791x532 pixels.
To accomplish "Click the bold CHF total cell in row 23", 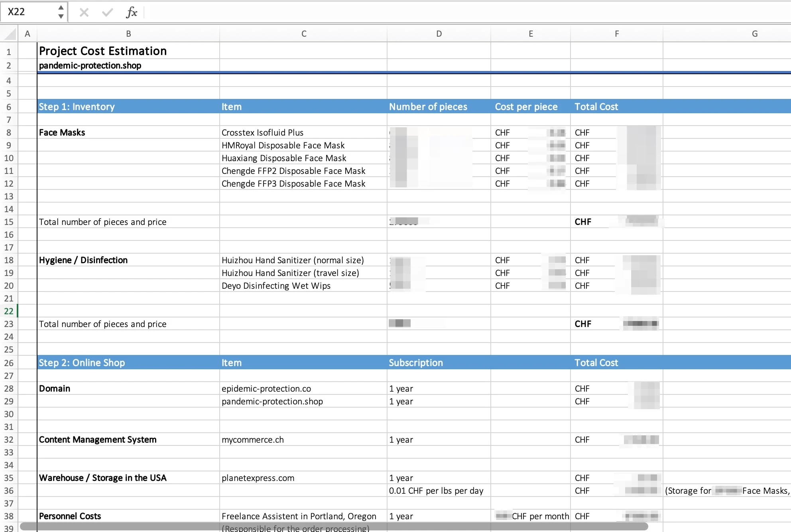I will pyautogui.click(x=617, y=324).
